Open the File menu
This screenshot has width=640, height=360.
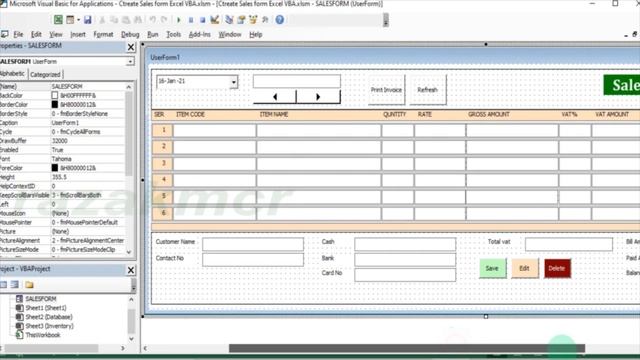pos(18,35)
